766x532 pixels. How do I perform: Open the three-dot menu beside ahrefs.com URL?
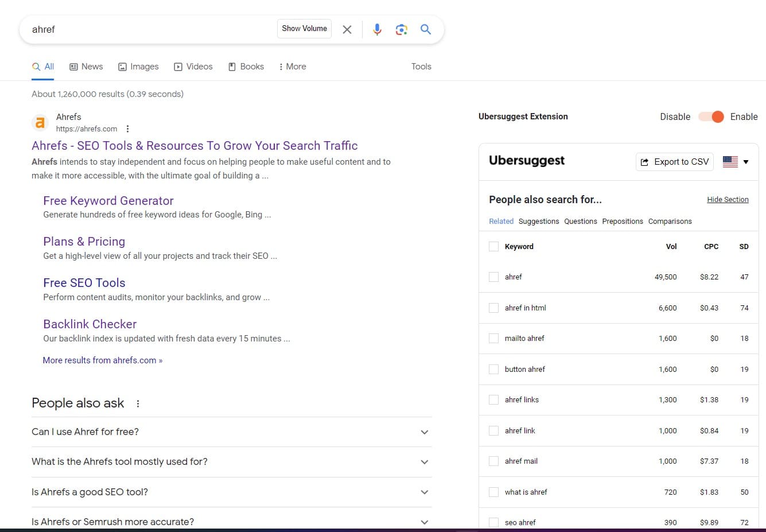tap(127, 129)
